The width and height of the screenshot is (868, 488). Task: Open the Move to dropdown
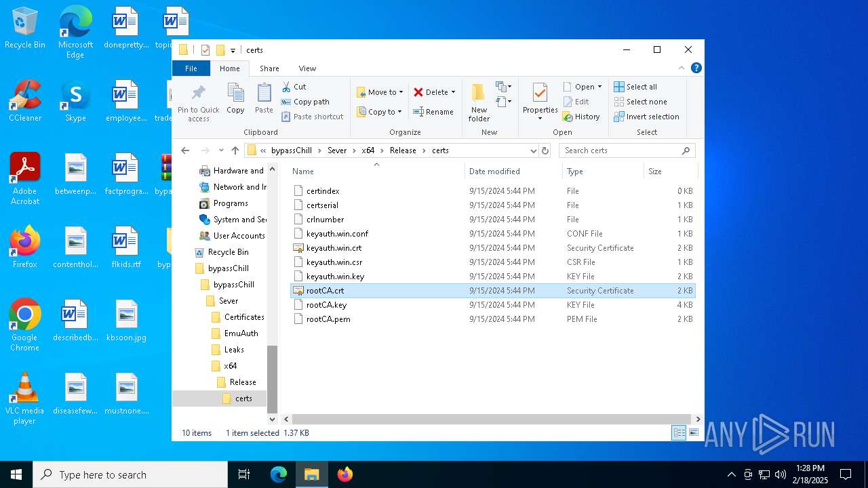380,92
